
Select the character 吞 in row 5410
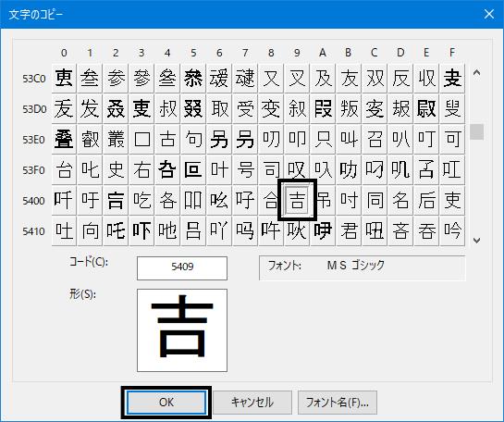426,231
